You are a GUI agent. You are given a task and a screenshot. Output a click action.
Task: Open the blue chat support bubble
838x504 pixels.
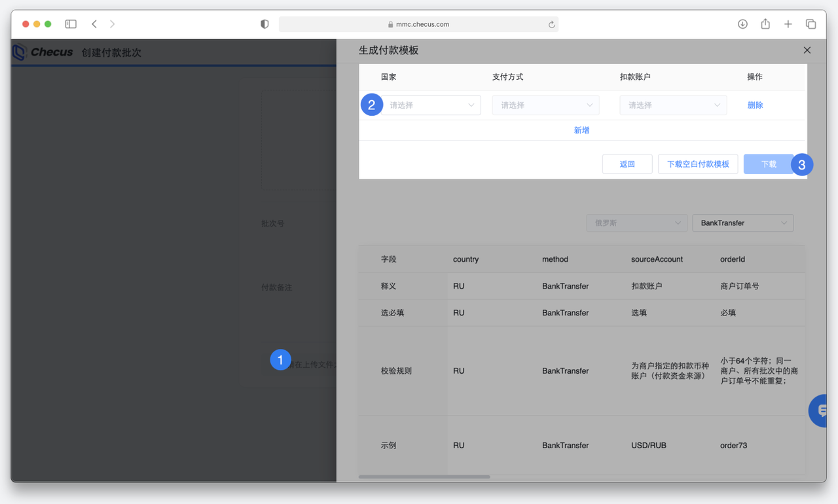coord(820,410)
